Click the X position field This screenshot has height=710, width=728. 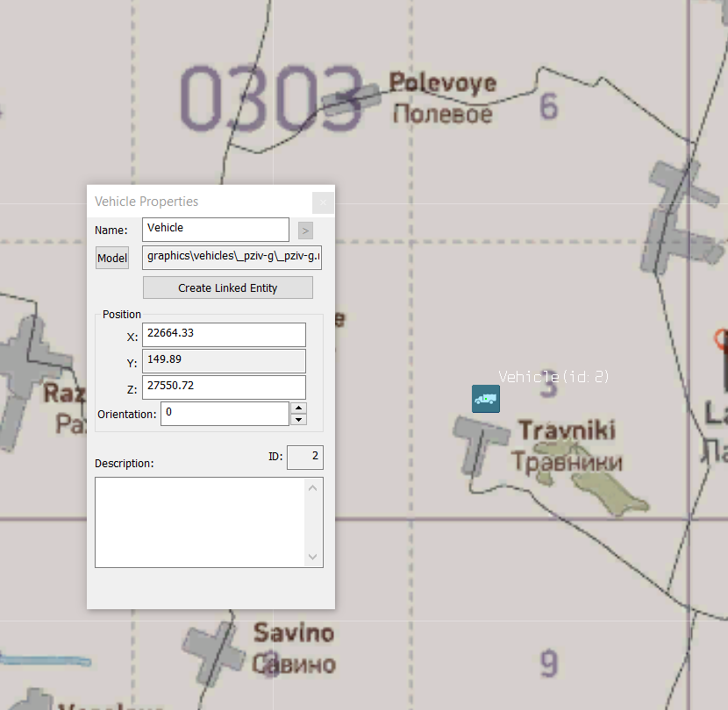click(x=224, y=335)
